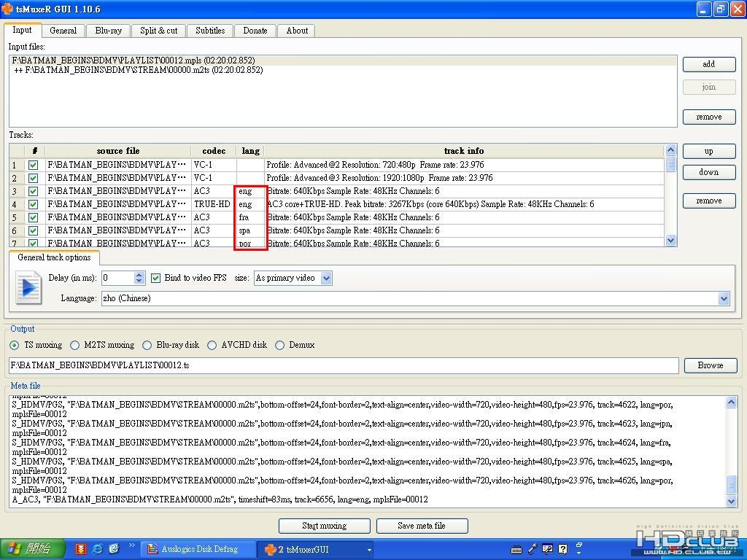Switch to the Subtitles tab
Image resolution: width=747 pixels, height=560 pixels.
[210, 31]
